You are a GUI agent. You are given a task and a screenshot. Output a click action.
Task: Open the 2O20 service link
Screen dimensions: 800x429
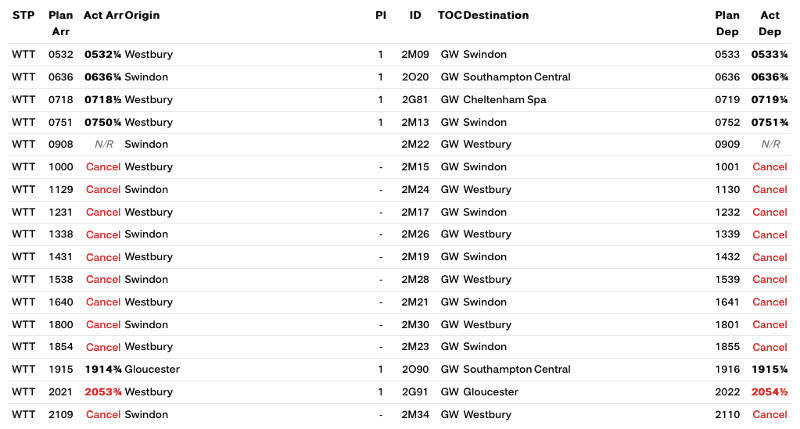[415, 77]
